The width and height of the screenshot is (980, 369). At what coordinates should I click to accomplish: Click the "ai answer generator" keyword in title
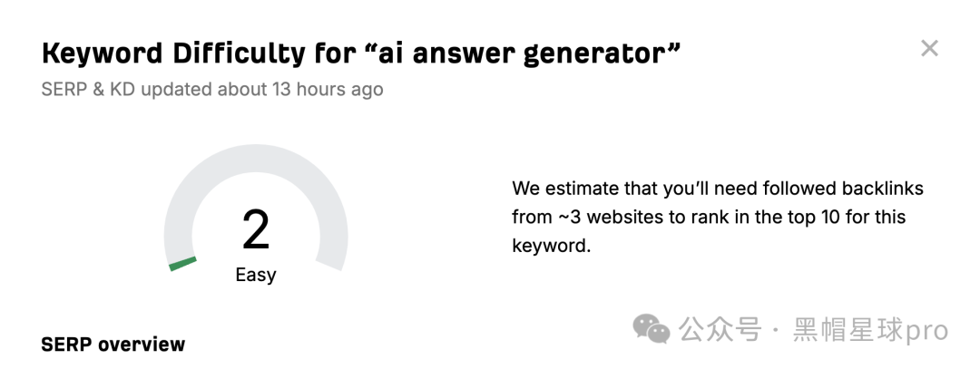[521, 53]
